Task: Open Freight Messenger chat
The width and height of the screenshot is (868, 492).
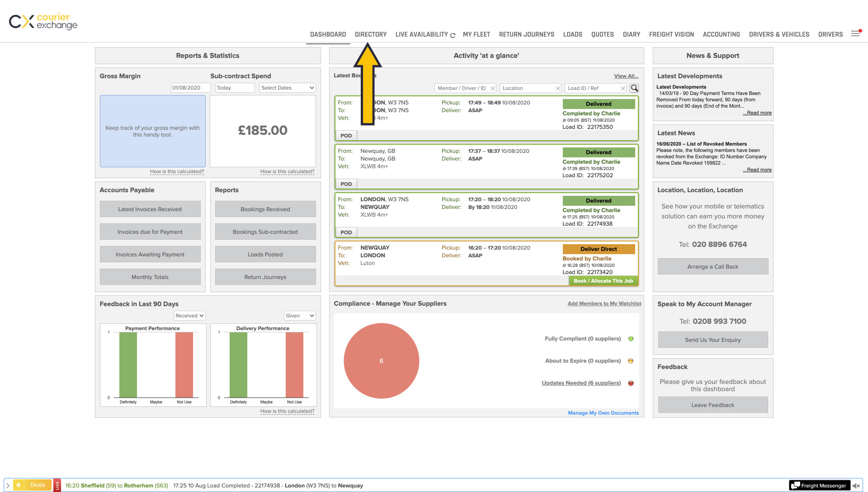Action: point(819,485)
